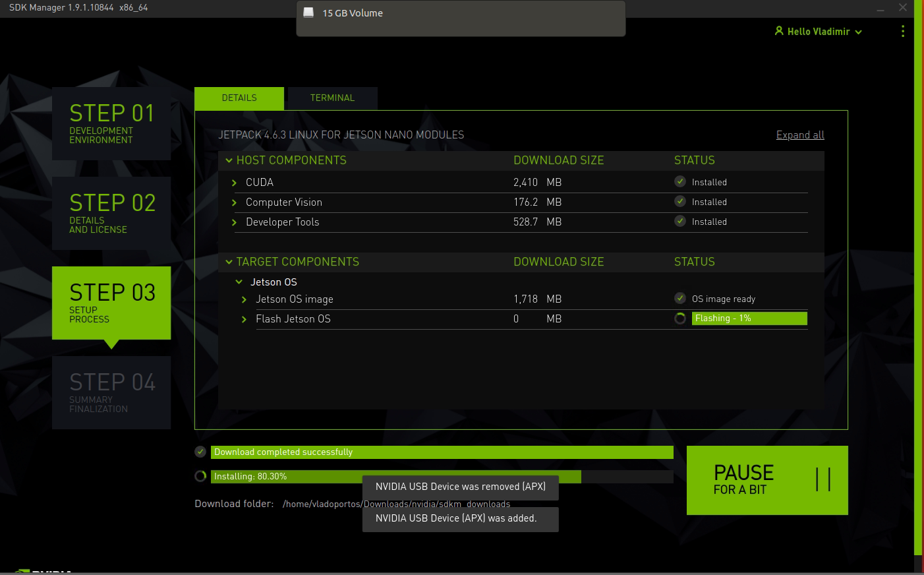
Task: Click the 2,410 MB CUDA download size
Action: coord(537,182)
